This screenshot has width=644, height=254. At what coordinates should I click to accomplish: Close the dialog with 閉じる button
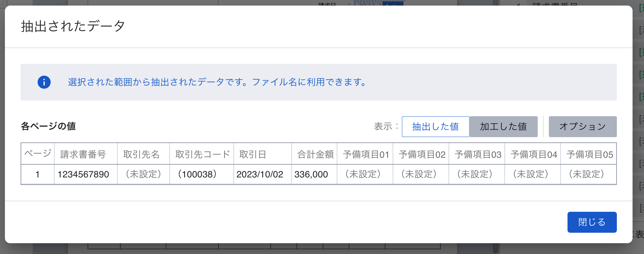click(x=592, y=222)
